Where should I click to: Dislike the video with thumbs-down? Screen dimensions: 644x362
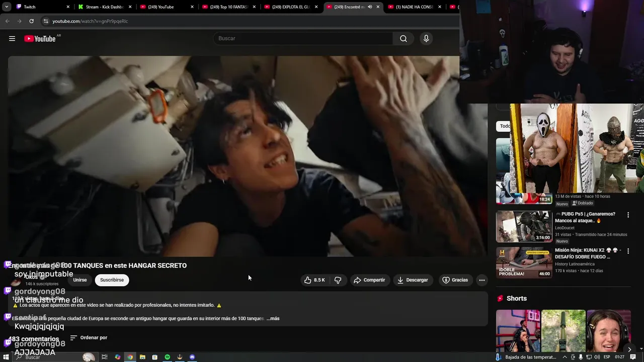338,280
